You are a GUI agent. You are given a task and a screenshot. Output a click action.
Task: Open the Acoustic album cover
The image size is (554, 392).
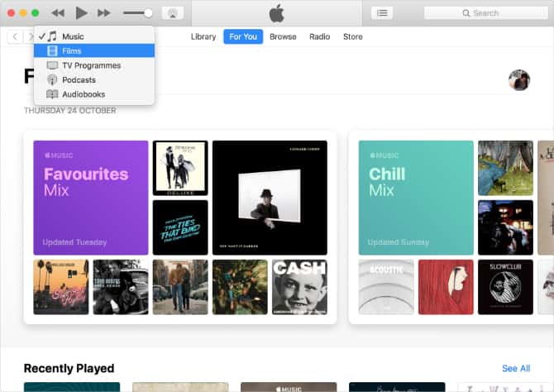point(386,287)
